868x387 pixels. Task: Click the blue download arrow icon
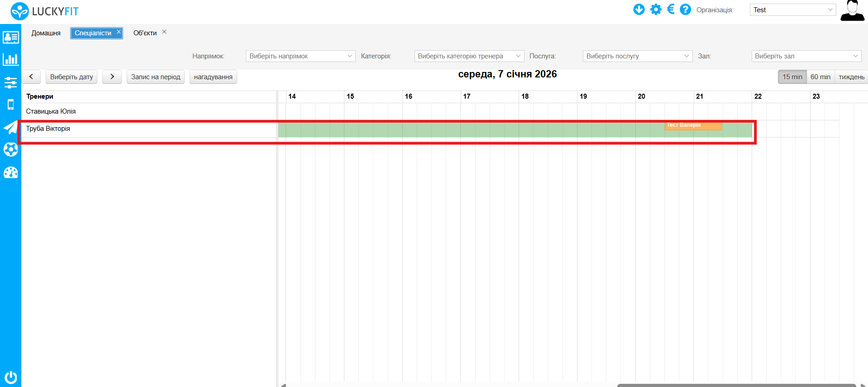coord(639,10)
